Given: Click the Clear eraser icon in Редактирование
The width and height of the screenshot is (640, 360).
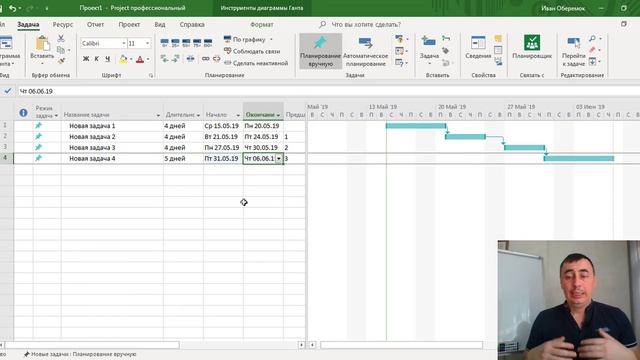Looking at the screenshot, I should [x=592, y=50].
